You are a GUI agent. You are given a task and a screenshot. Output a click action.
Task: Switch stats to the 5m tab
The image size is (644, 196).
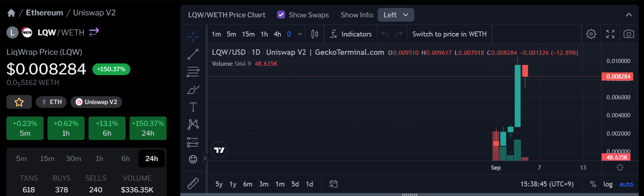tap(21, 159)
